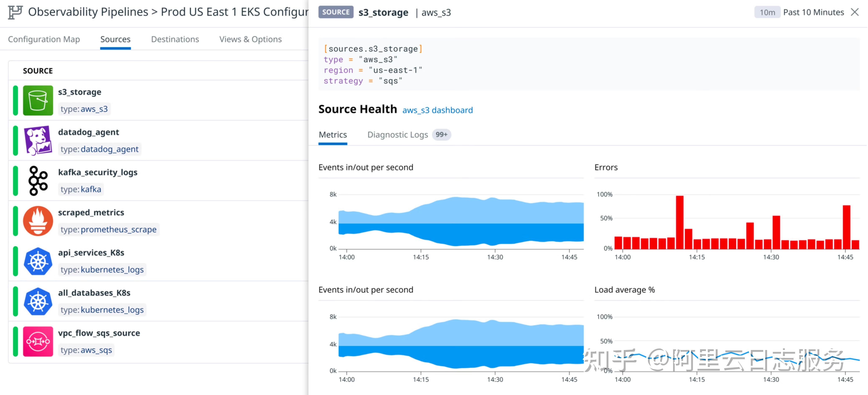The width and height of the screenshot is (868, 395).
Task: Open the aws_s3 dashboard link
Action: (437, 110)
